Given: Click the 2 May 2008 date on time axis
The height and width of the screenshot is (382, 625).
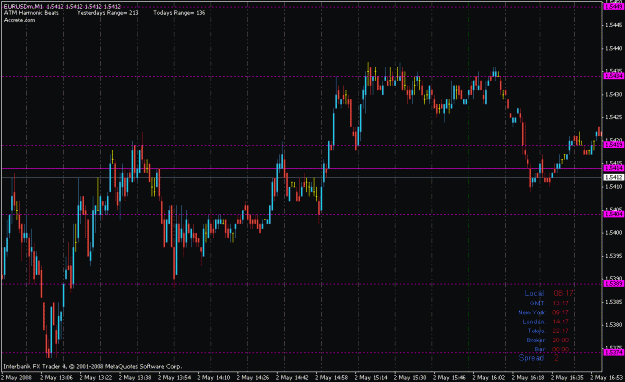Looking at the screenshot, I should point(17,377).
